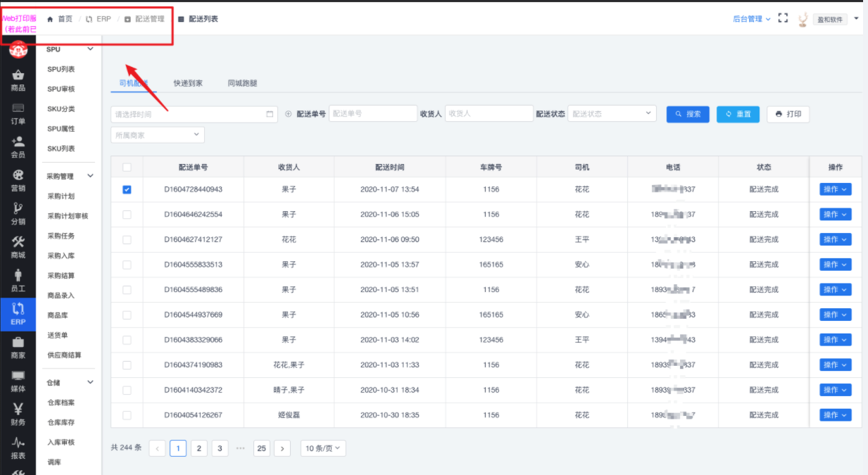Click the delivery time 2020-11-06 09:50
868x475 pixels.
(x=390, y=240)
